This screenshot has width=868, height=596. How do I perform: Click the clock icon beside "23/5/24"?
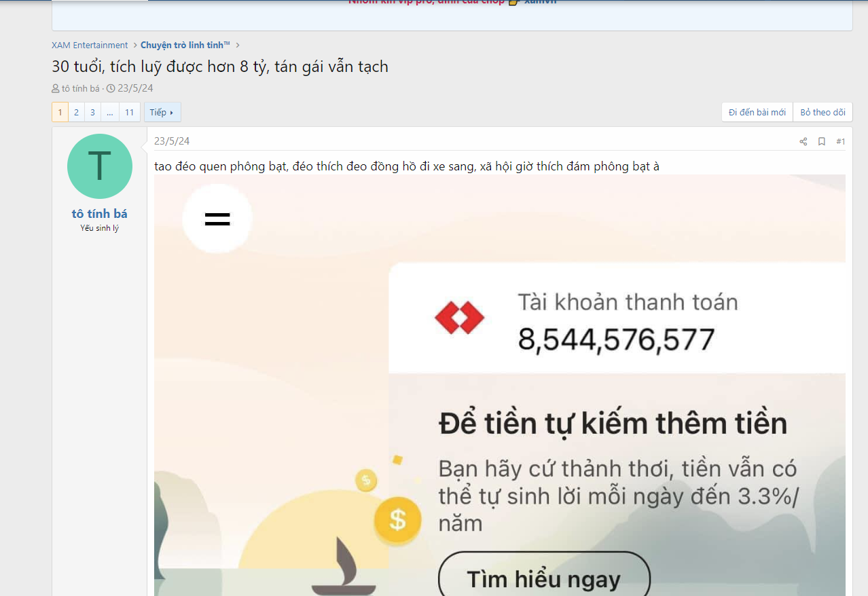point(110,88)
